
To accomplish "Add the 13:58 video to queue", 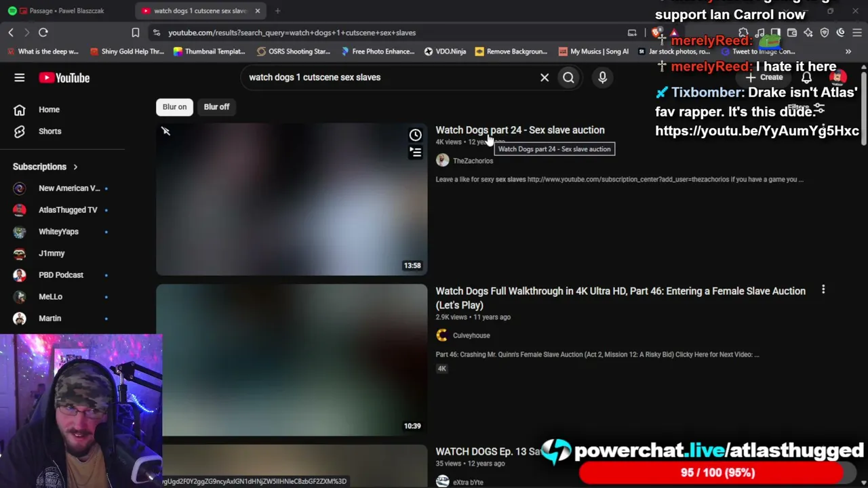I will [415, 152].
